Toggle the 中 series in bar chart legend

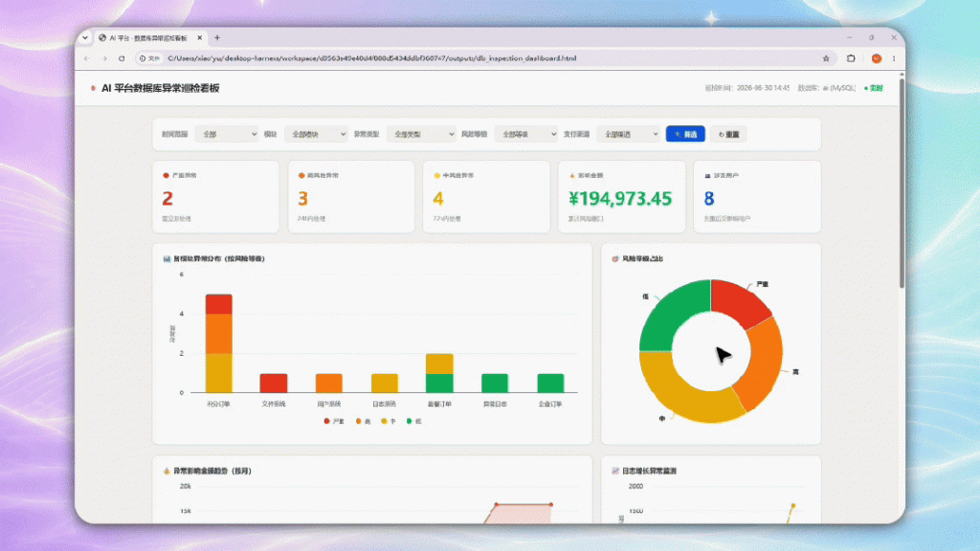[389, 421]
